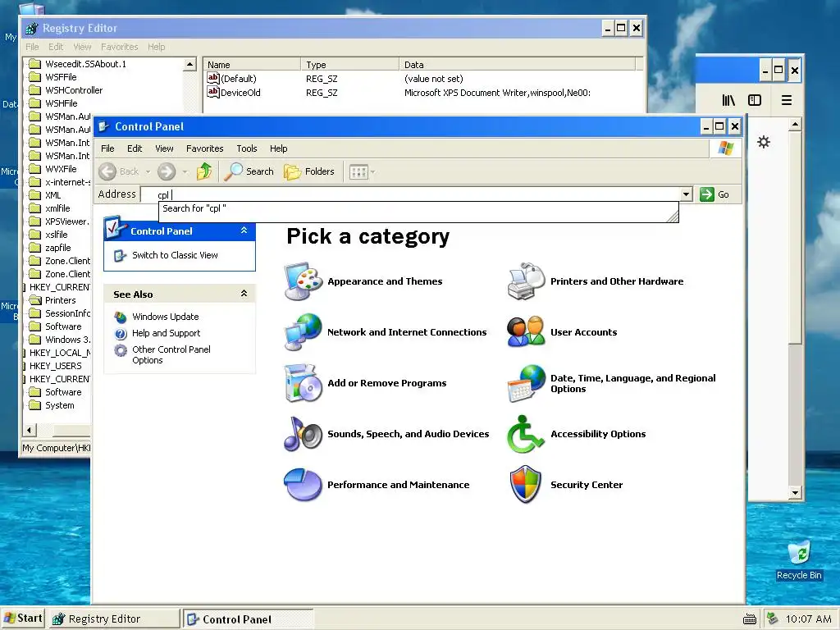Image resolution: width=840 pixels, height=630 pixels.
Task: Select Search for "cpl" suggestion
Action: click(418, 208)
